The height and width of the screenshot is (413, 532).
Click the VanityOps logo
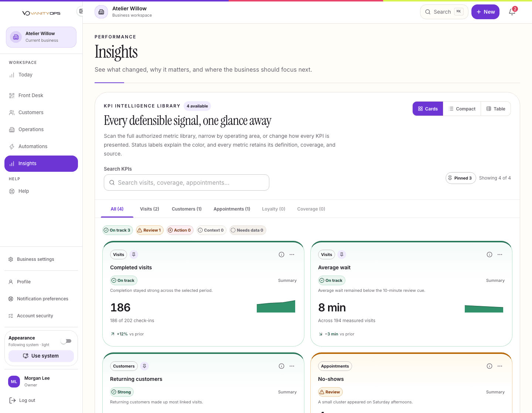(41, 13)
